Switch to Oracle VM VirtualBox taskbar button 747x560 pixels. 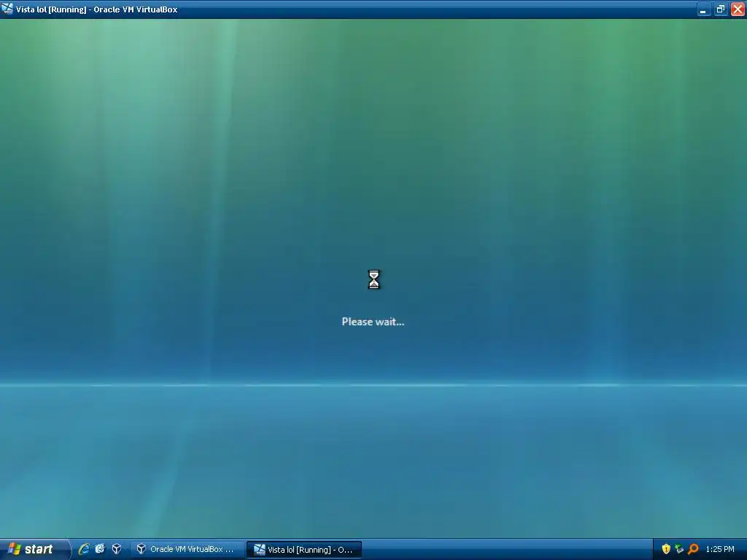coord(187,549)
